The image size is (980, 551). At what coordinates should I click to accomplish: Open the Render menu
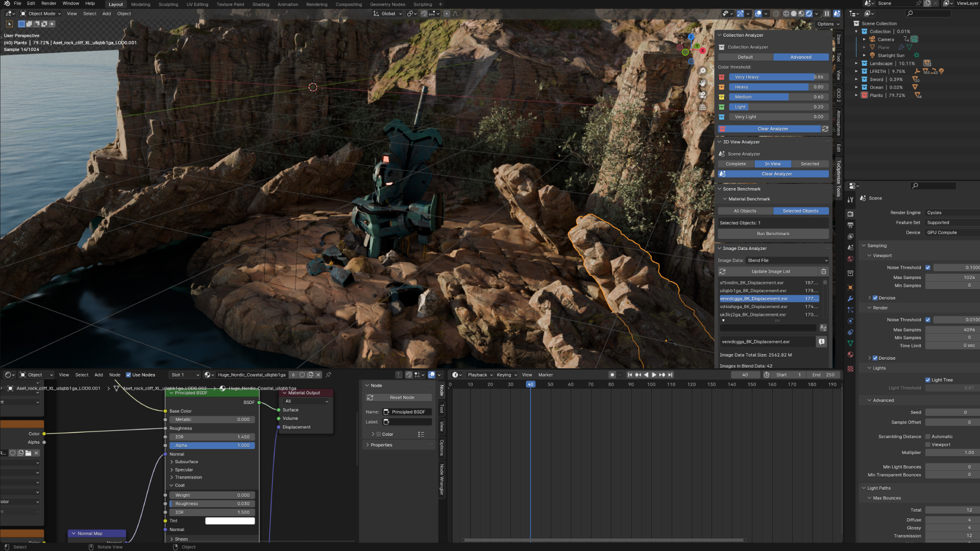48,4
